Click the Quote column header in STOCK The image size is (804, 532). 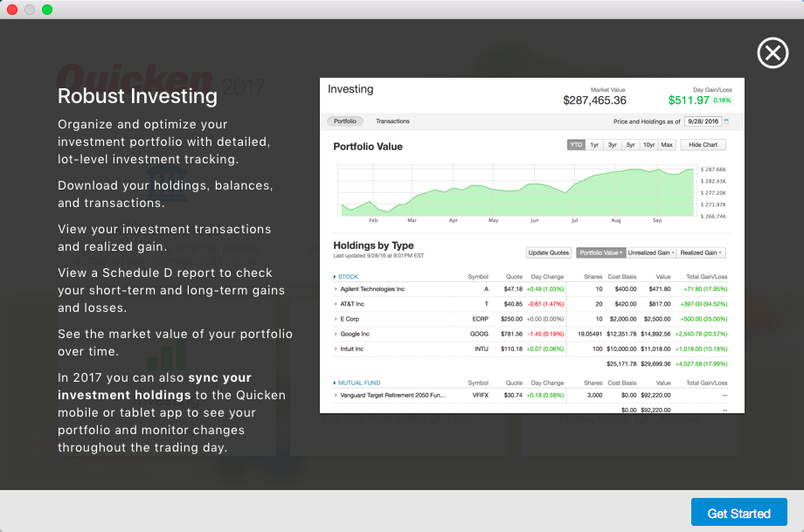514,277
